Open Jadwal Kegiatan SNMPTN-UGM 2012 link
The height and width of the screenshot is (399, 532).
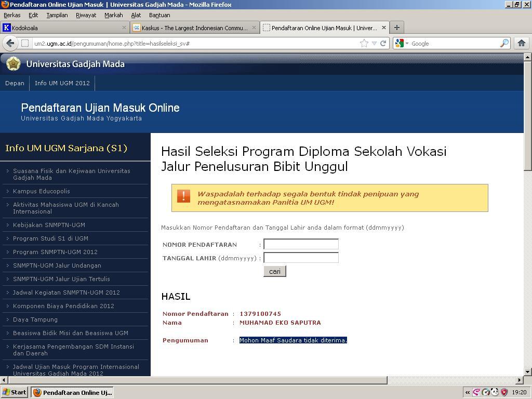tap(66, 292)
